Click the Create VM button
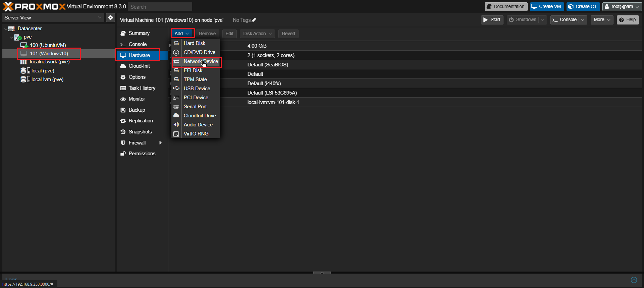Viewport: 644px width, 288px height. tap(547, 6)
